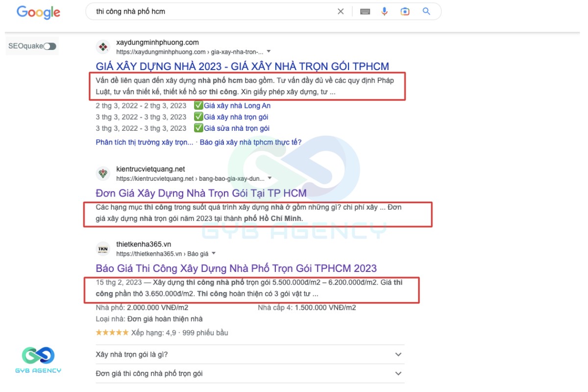Viewport: 588px width, 392px height.
Task: Click "Loại nhà: Đơn giá hoàn thiện nhà" text
Action: pos(149,319)
